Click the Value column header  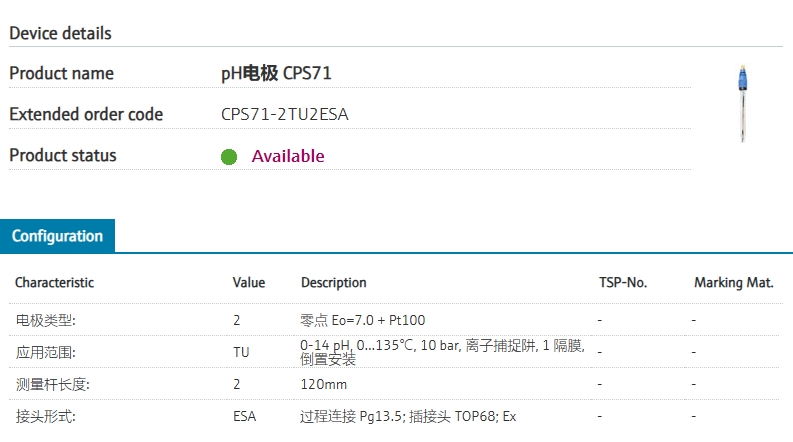pos(249,283)
